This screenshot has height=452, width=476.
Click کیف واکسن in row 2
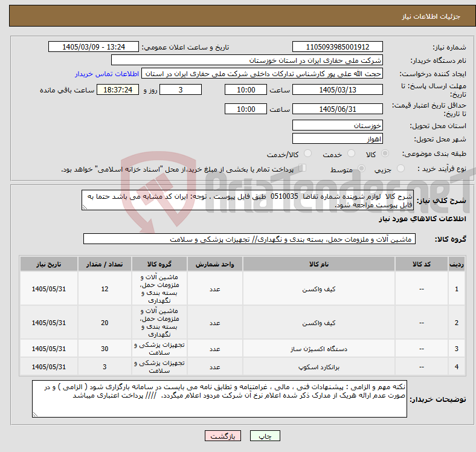pyautogui.click(x=319, y=323)
